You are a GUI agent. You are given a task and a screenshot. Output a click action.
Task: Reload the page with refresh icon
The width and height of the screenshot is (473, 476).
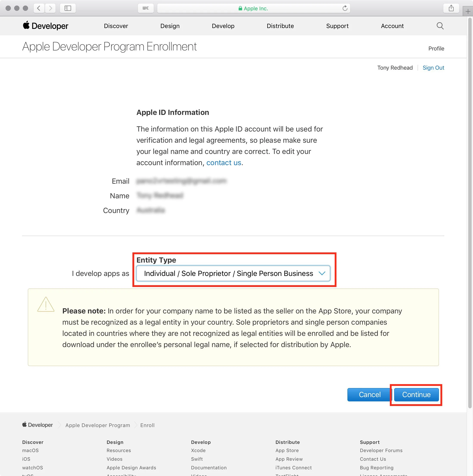coord(345,8)
